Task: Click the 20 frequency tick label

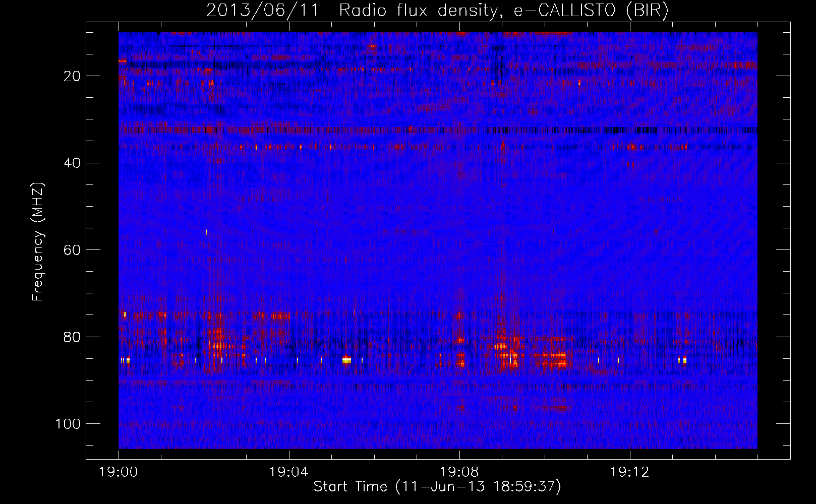Action: pos(73,76)
